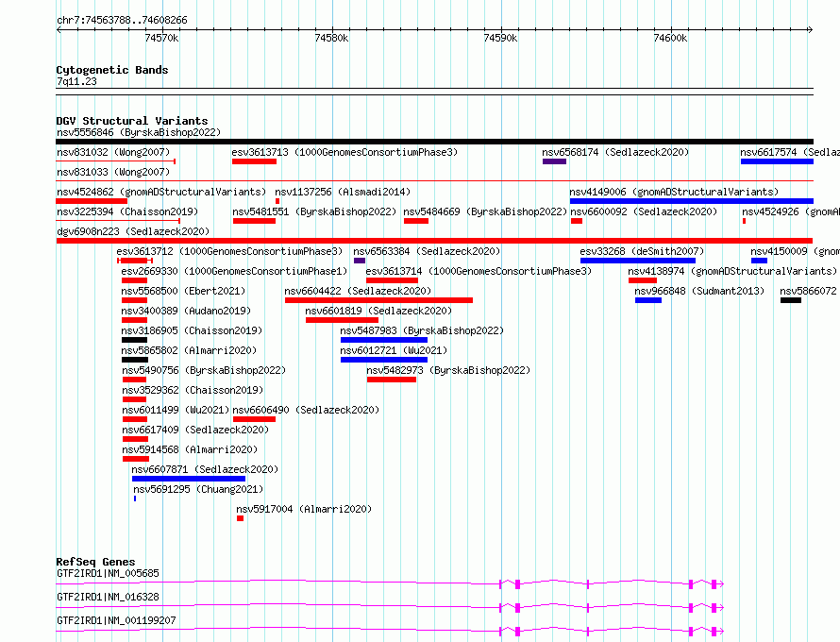
Task: Click the black bar under nsv3186905
Action: 134,340
